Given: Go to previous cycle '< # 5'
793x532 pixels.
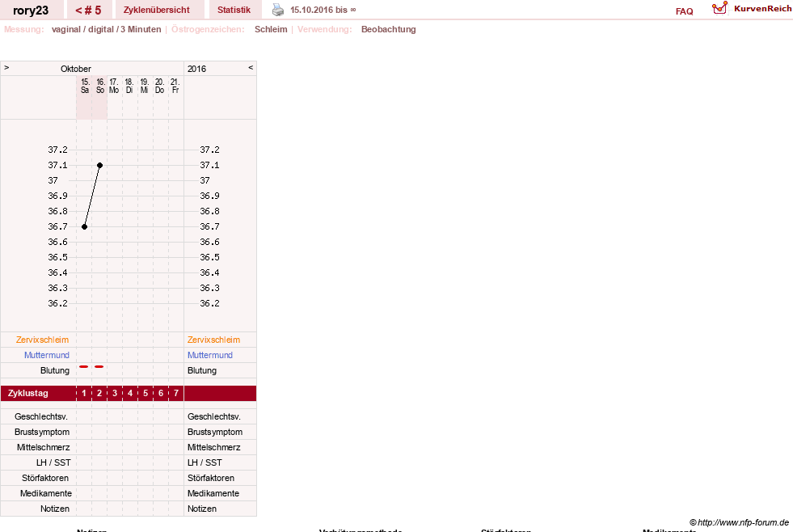Looking at the screenshot, I should click(88, 11).
